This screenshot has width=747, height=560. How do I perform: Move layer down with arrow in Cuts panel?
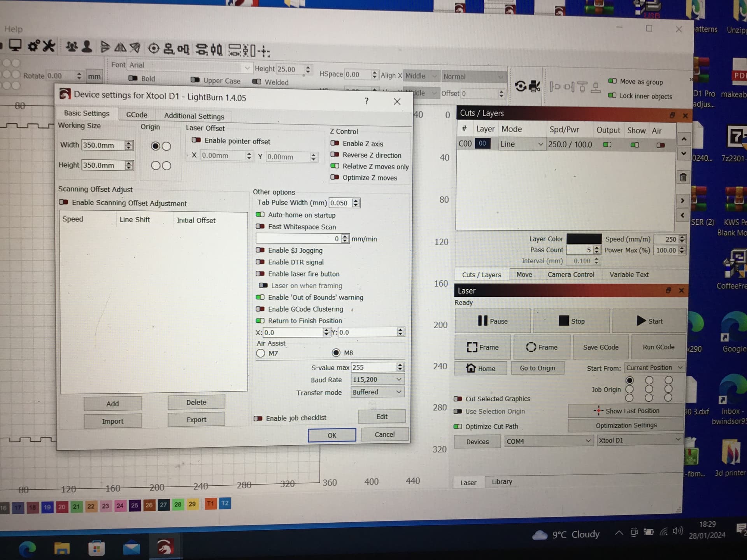tap(684, 154)
